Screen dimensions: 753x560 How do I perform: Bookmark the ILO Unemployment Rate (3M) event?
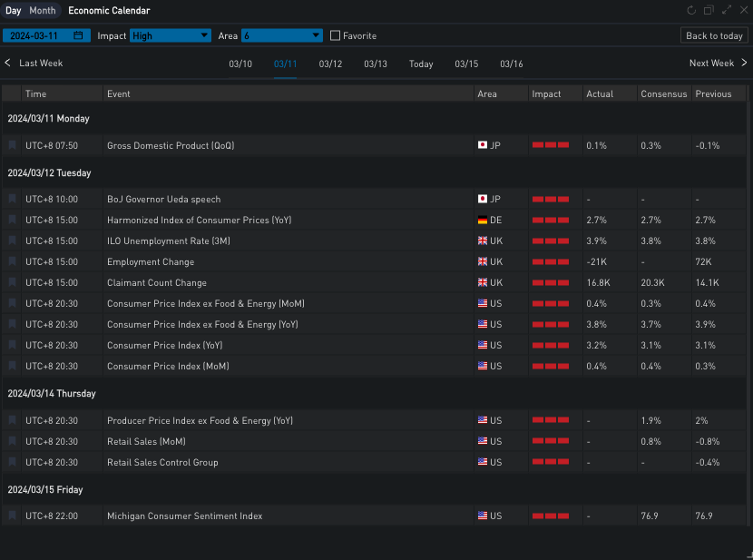13,241
